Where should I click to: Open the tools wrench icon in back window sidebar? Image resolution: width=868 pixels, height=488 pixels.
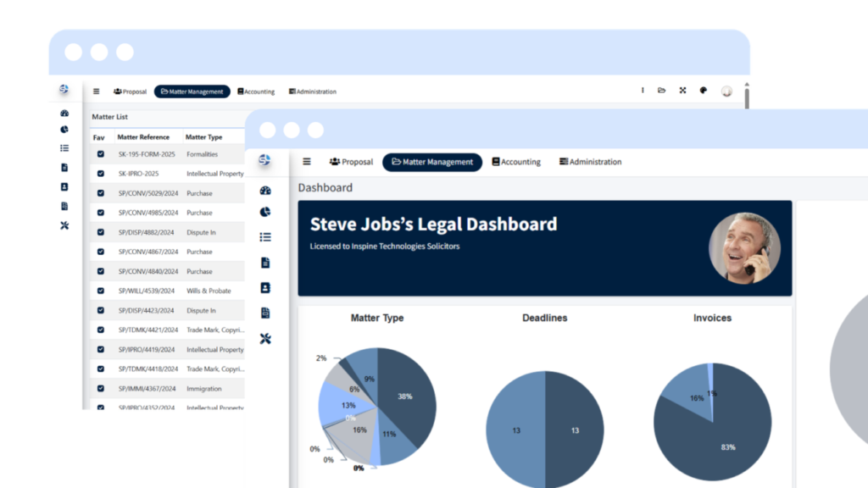(x=64, y=225)
